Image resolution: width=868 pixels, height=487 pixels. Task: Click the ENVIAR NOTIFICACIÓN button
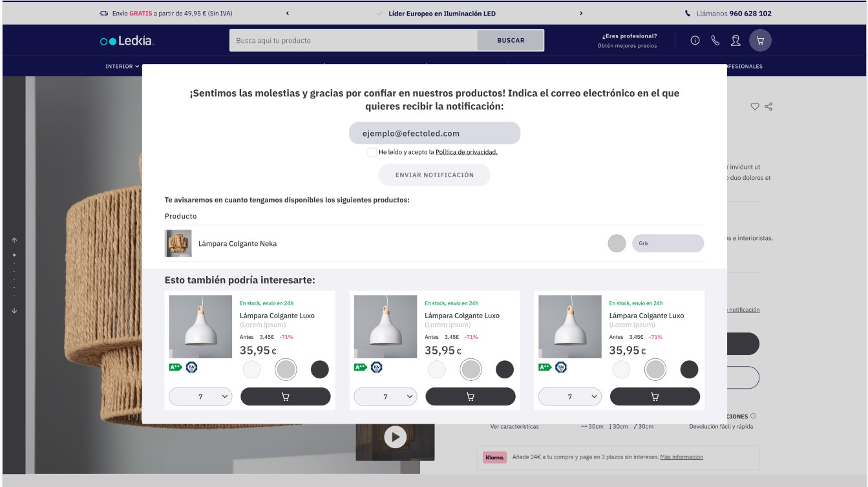click(x=434, y=175)
